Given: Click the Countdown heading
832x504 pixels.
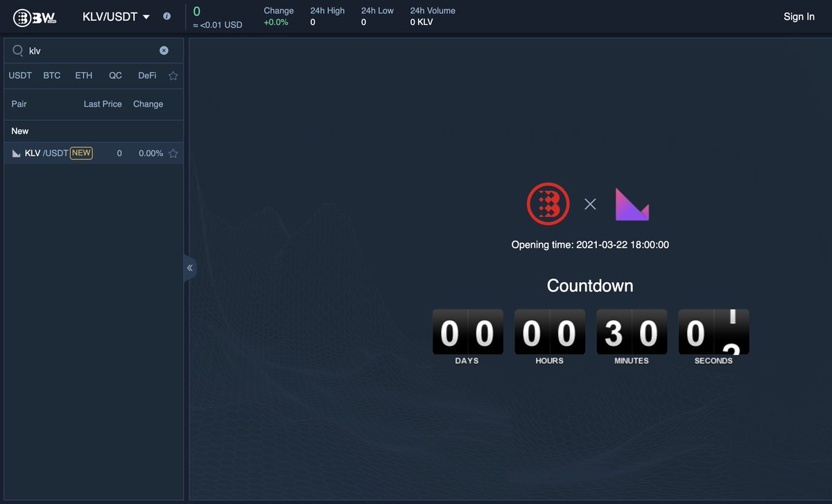Looking at the screenshot, I should tap(590, 286).
